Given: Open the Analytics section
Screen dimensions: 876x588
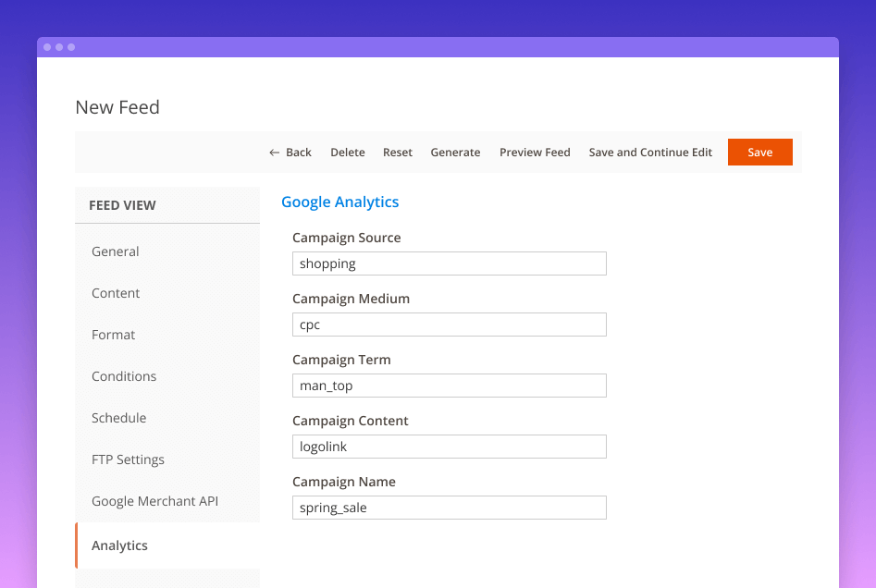Looking at the screenshot, I should (x=119, y=545).
